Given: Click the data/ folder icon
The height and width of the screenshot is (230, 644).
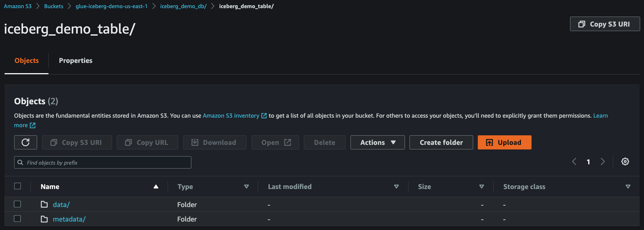Looking at the screenshot, I should [x=44, y=205].
